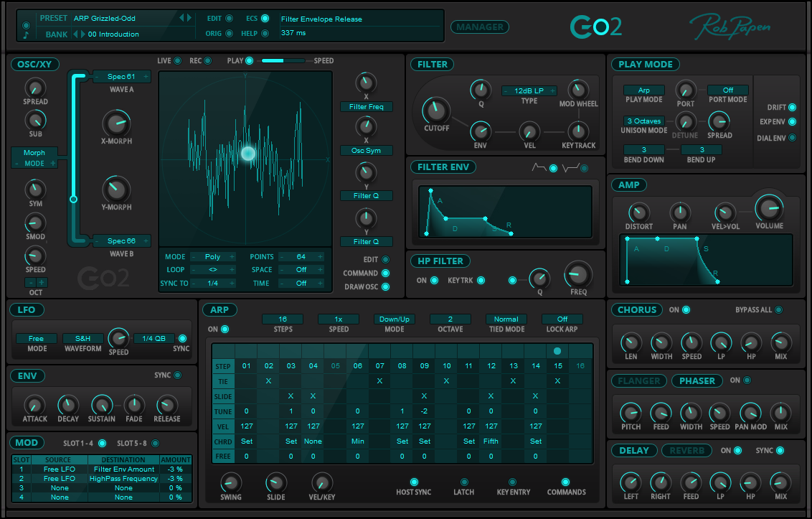Click the arp Slide knob
This screenshot has width=812, height=519.
tap(275, 482)
